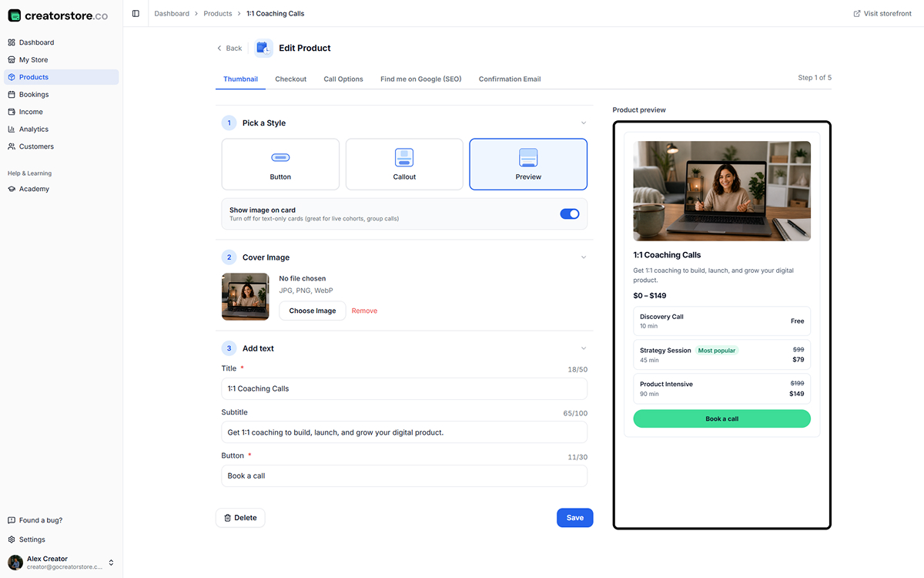Open Academy in the sidebar
Screen dimensions: 924x578
coord(62,189)
